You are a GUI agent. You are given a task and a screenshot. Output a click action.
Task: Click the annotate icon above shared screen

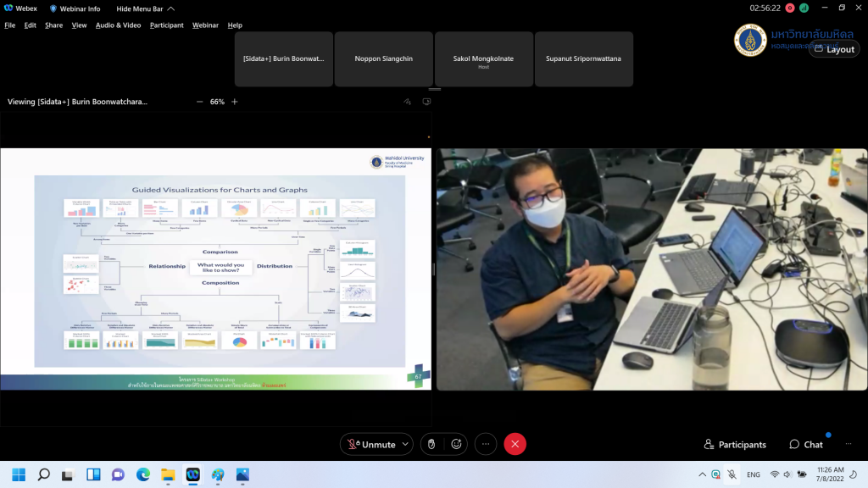408,102
